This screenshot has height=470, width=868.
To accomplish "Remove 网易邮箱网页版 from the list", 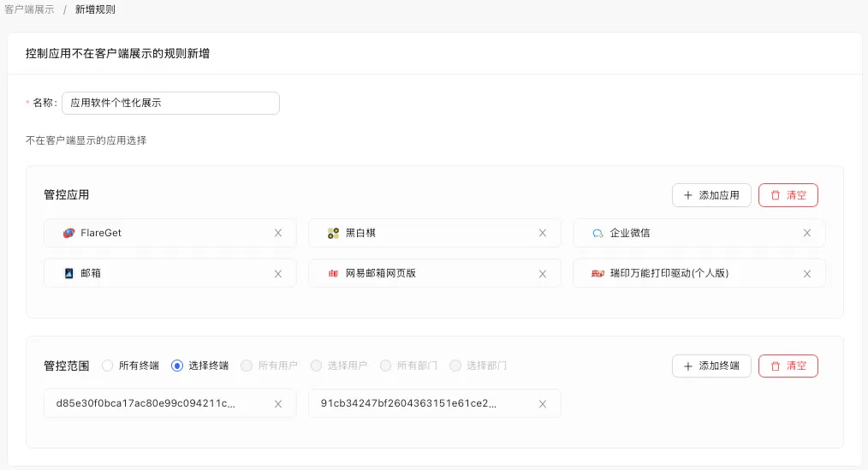I will pos(542,273).
